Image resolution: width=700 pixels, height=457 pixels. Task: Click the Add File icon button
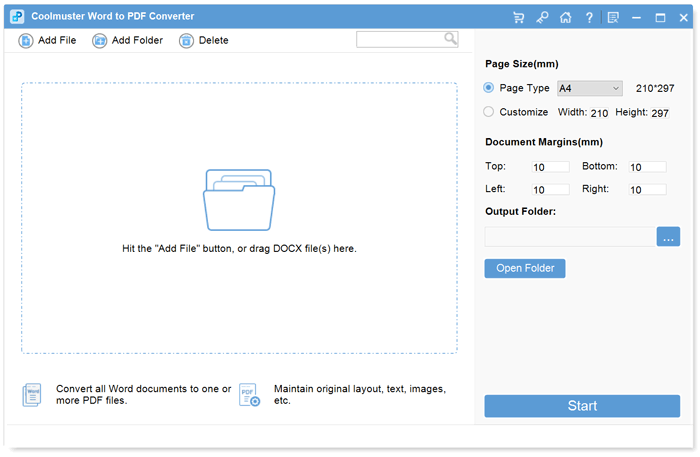47,41
